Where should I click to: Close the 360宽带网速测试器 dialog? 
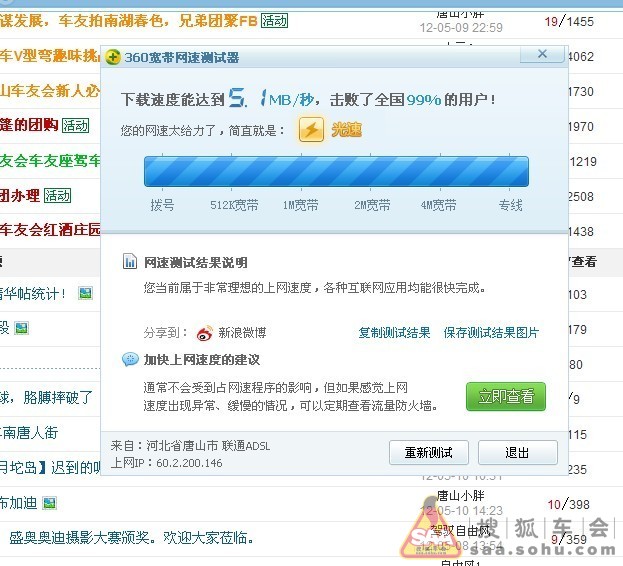coord(542,54)
